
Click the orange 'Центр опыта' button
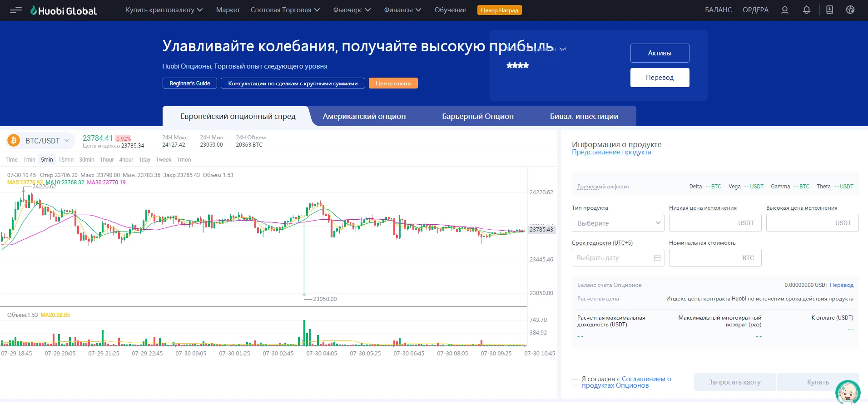pyautogui.click(x=393, y=84)
